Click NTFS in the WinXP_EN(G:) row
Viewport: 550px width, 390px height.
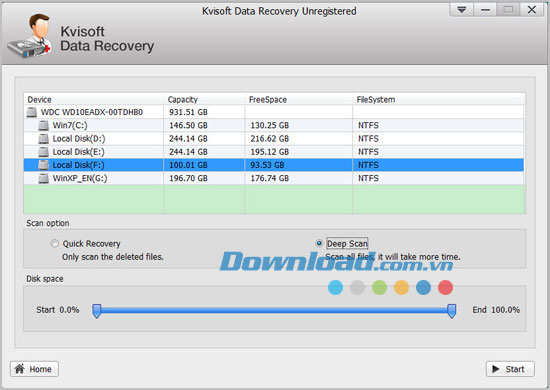click(368, 179)
